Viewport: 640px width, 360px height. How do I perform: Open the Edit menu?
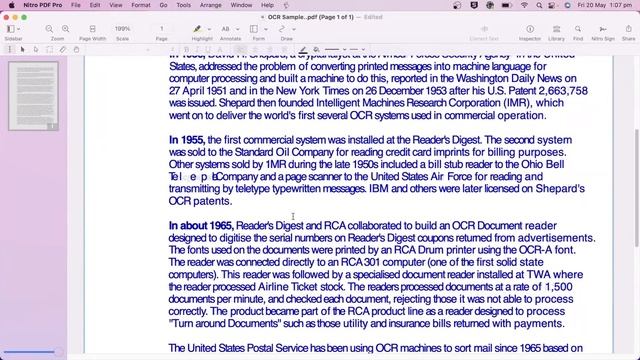(95, 5)
